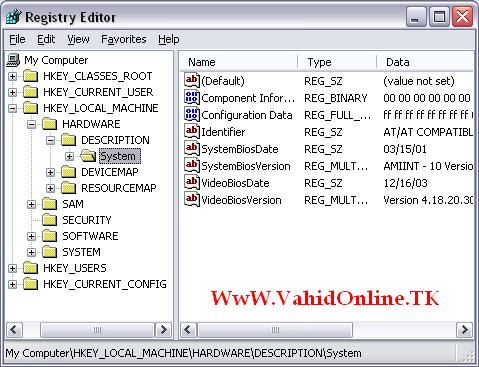Select the SECURITY key label
This screenshot has height=367, width=479.
(x=87, y=220)
